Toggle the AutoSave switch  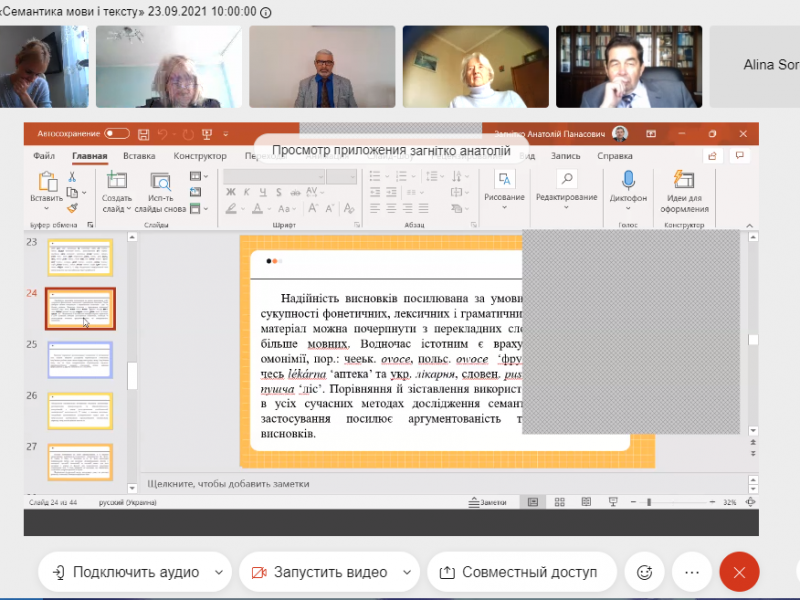coord(117,134)
